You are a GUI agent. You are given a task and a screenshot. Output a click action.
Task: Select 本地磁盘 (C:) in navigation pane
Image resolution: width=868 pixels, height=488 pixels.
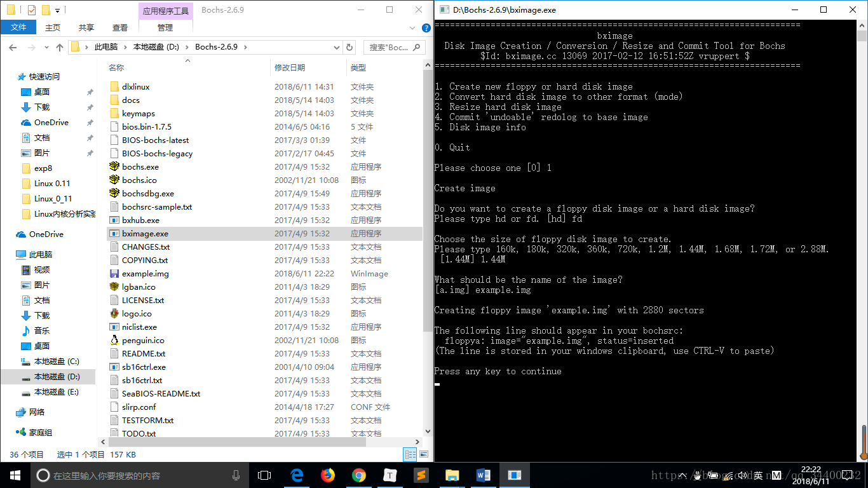pyautogui.click(x=56, y=361)
